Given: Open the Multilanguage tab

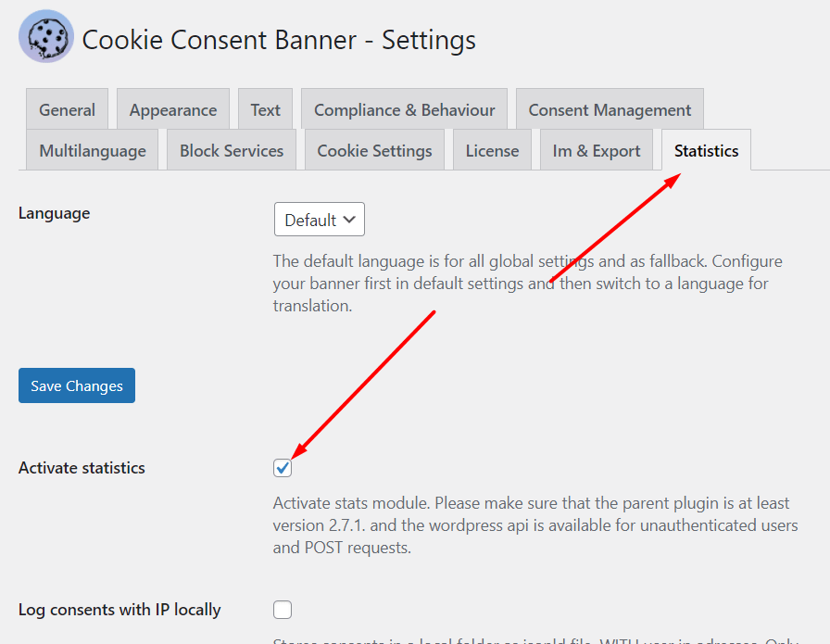Looking at the screenshot, I should click(92, 150).
